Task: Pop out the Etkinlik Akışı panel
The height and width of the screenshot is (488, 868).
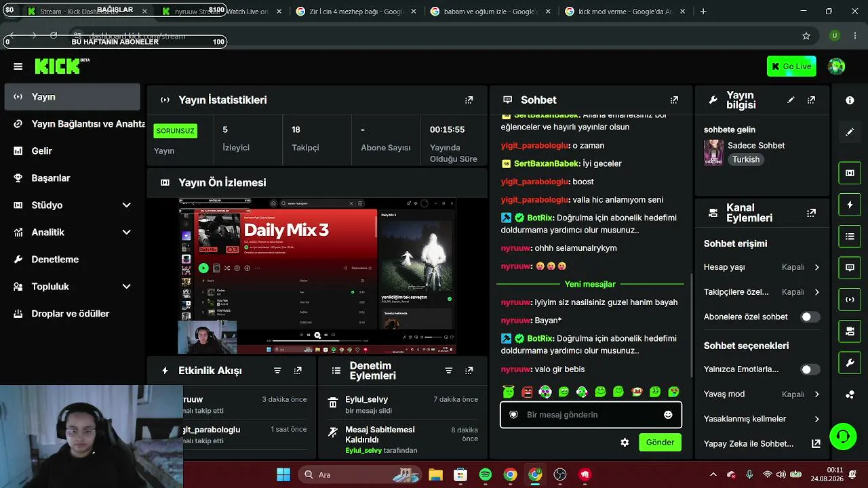Action: (298, 371)
